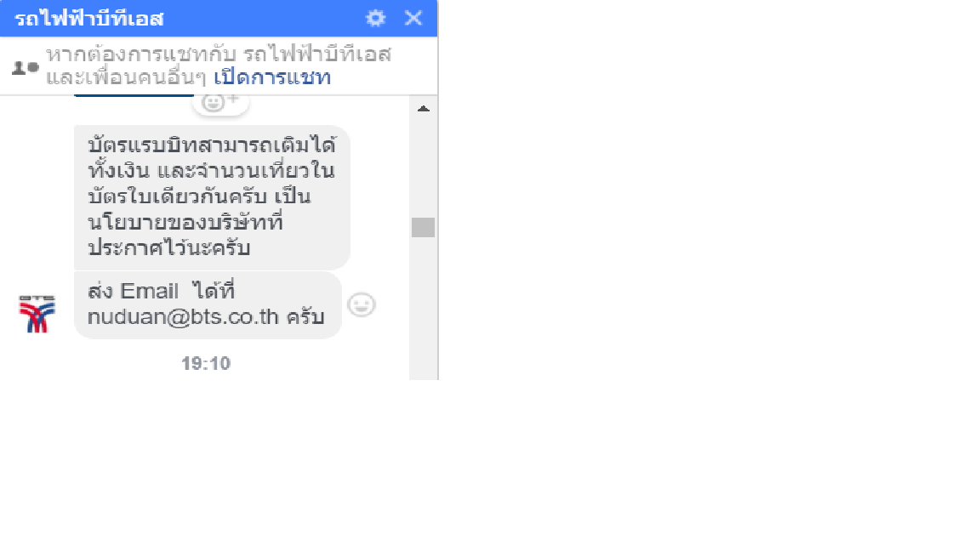Viewport: 980px width, 551px height.
Task: Click the friends silhouette icon in chat notice
Action: 25,67
